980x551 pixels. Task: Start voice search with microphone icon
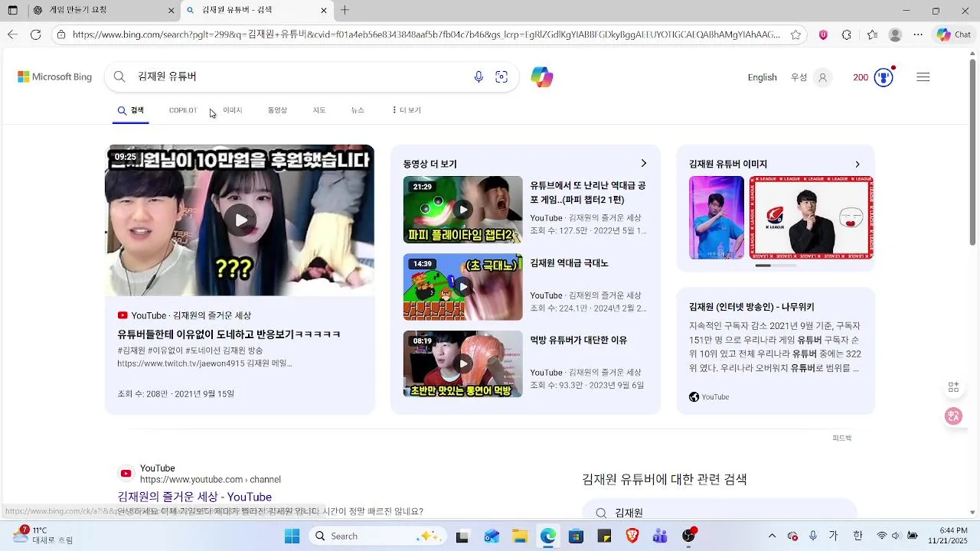coord(479,77)
